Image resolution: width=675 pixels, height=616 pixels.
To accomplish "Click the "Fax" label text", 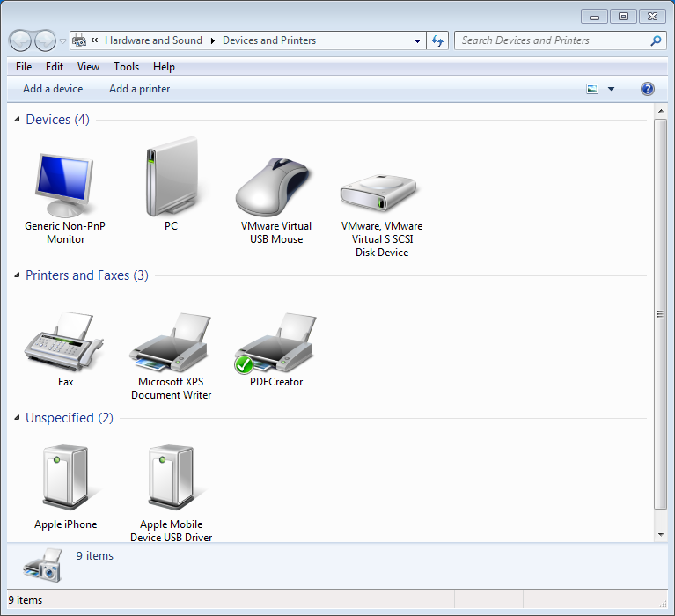I will click(65, 382).
